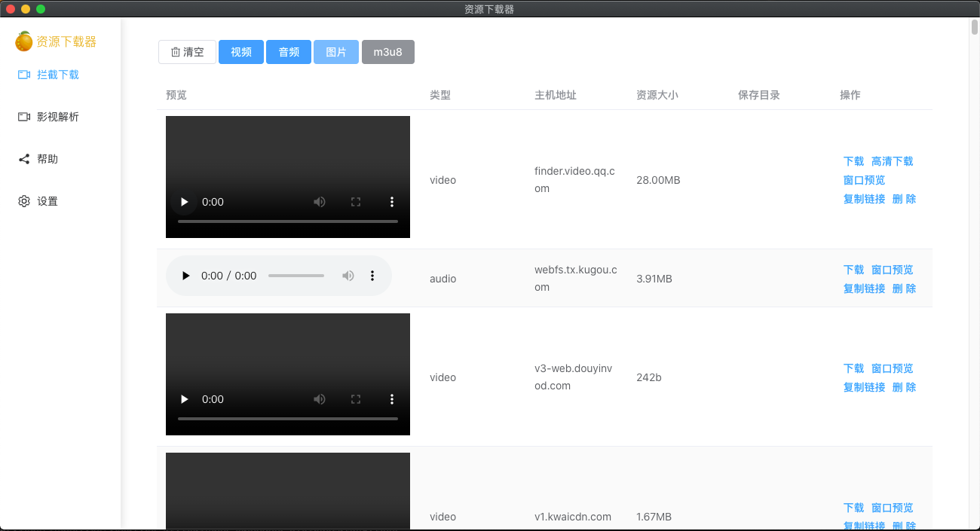Click the 清空 clear list button
Screen dimensions: 980x531
(x=187, y=52)
